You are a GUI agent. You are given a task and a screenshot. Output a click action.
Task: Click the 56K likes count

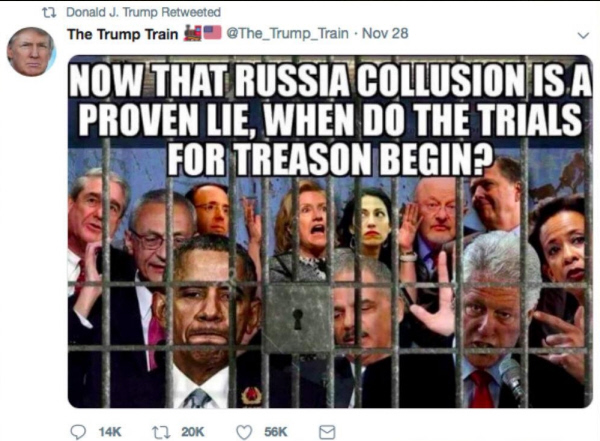276,432
